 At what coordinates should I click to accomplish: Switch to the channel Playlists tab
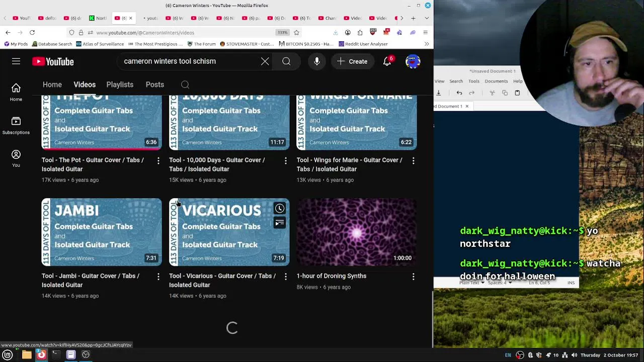120,84
